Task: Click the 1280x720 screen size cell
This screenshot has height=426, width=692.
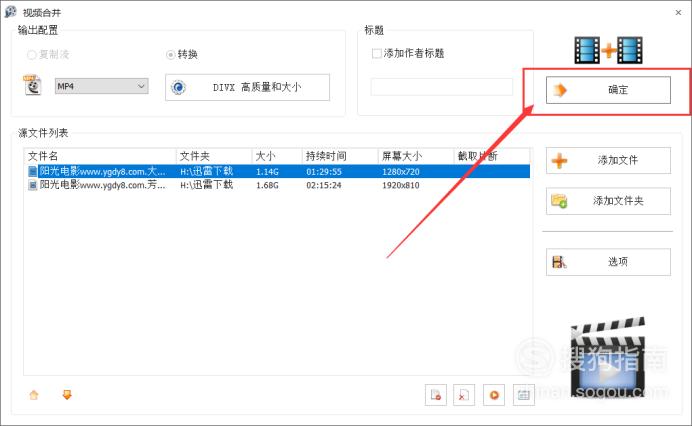Action: click(401, 172)
